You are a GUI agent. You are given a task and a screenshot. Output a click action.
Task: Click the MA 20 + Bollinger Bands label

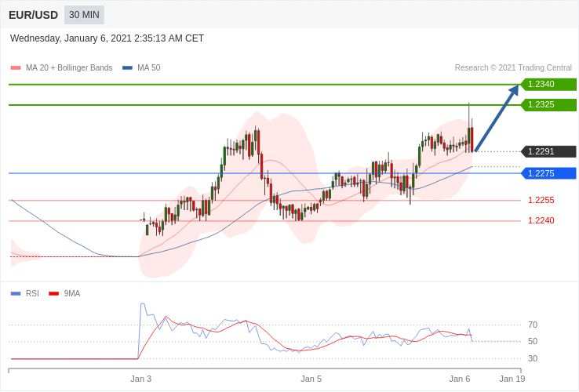[69, 68]
